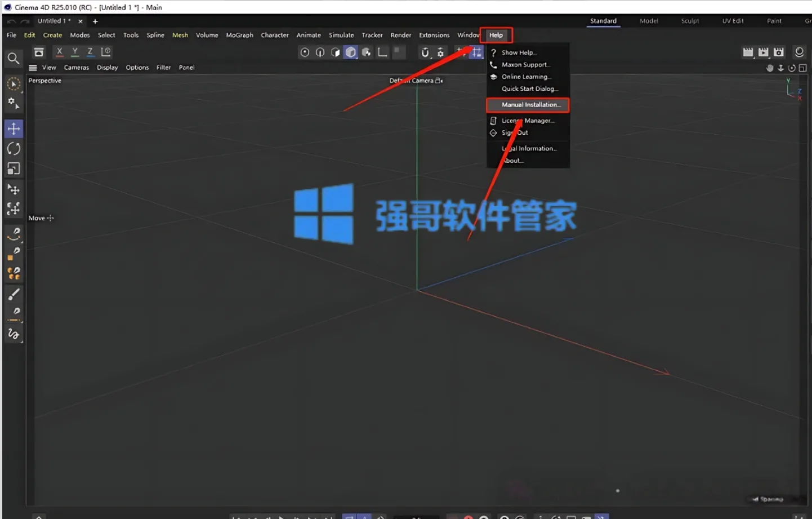Toggle the active viewport maximize icon

[x=802, y=68]
